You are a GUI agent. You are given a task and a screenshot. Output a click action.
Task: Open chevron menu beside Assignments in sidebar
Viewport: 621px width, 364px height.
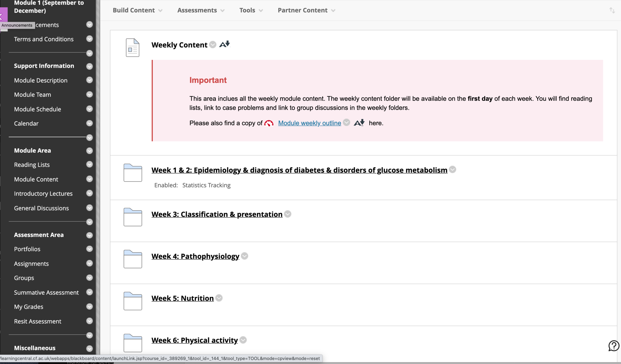pyautogui.click(x=89, y=263)
